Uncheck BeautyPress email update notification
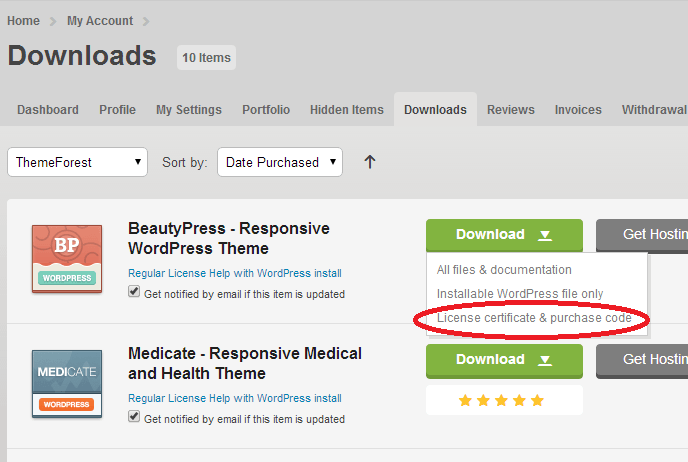 135,293
